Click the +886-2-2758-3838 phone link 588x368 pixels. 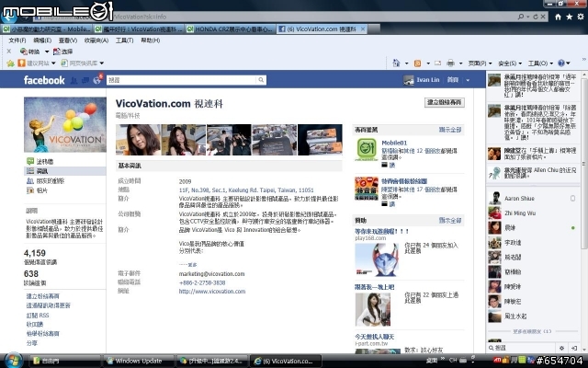click(202, 282)
